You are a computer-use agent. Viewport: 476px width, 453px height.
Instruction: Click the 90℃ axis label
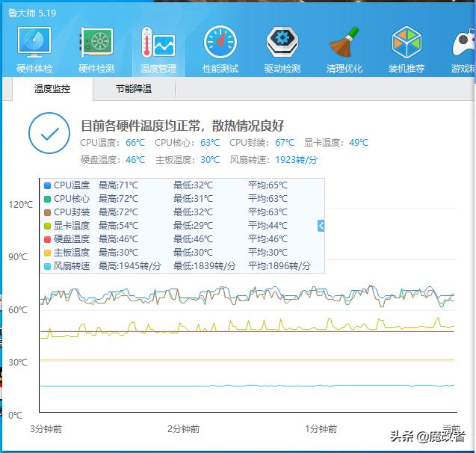point(18,257)
